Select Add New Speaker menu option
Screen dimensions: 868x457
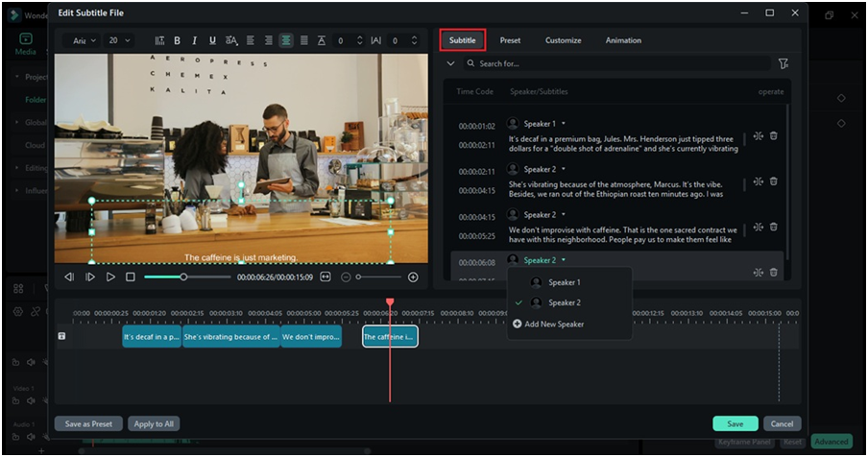pos(569,325)
